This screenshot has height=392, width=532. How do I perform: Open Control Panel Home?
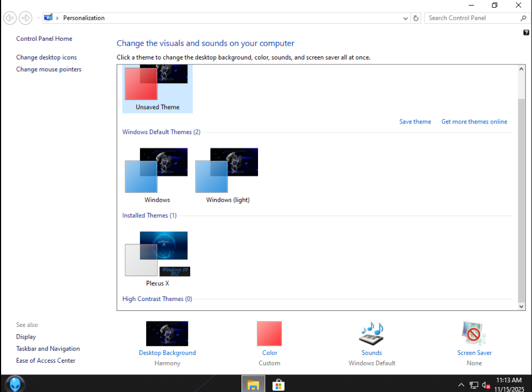tap(44, 39)
